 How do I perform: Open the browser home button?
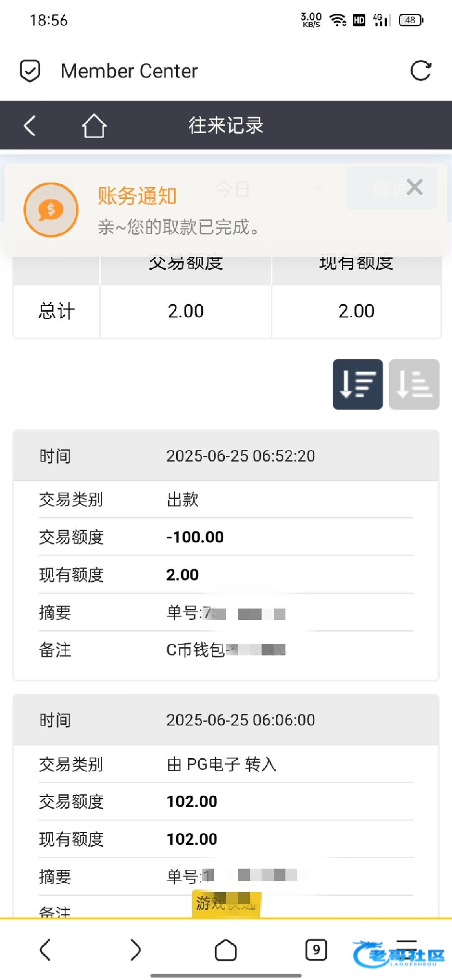226,949
